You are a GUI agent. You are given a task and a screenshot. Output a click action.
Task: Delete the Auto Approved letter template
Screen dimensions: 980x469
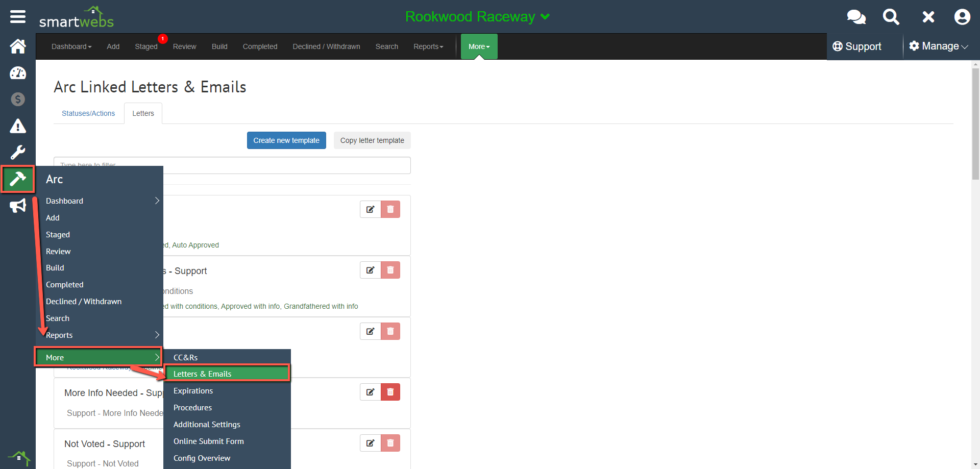[x=390, y=209]
